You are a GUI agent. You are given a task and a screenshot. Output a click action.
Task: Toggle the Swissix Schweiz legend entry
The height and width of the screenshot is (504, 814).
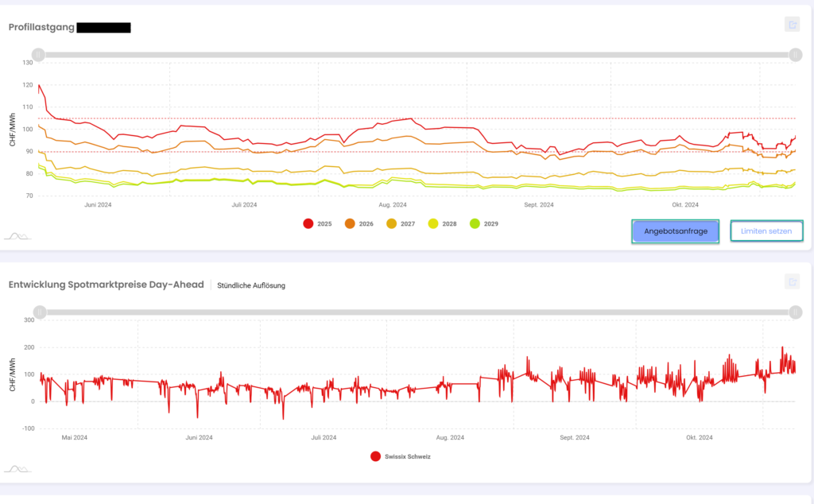(x=401, y=456)
